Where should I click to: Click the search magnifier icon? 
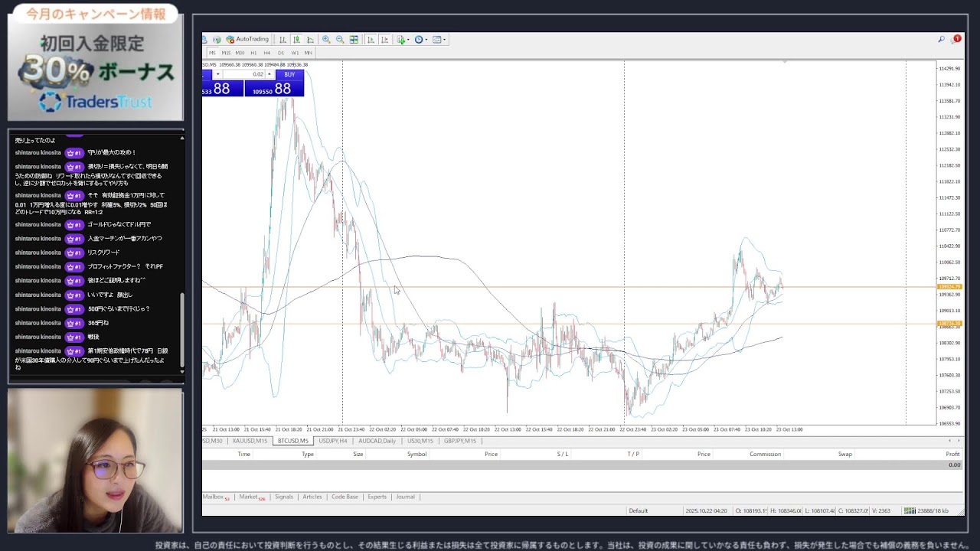tap(941, 39)
